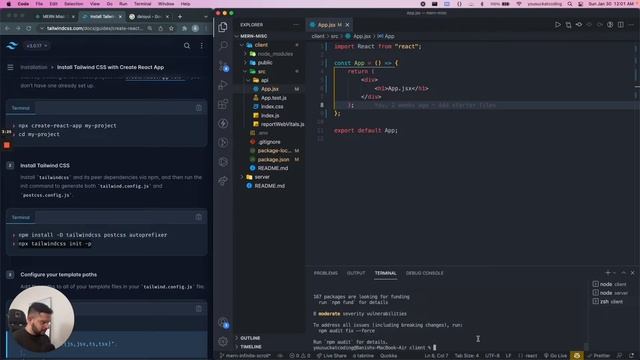This screenshot has width=640, height=360.
Task: Click Live Share in status bar
Action: pos(331,356)
